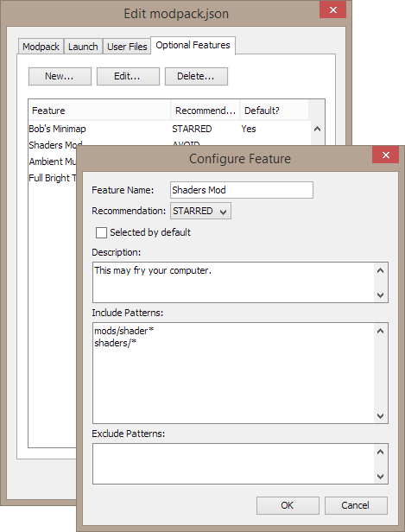Select the Ambient Mu... feature row
405x532 pixels.
(x=53, y=161)
